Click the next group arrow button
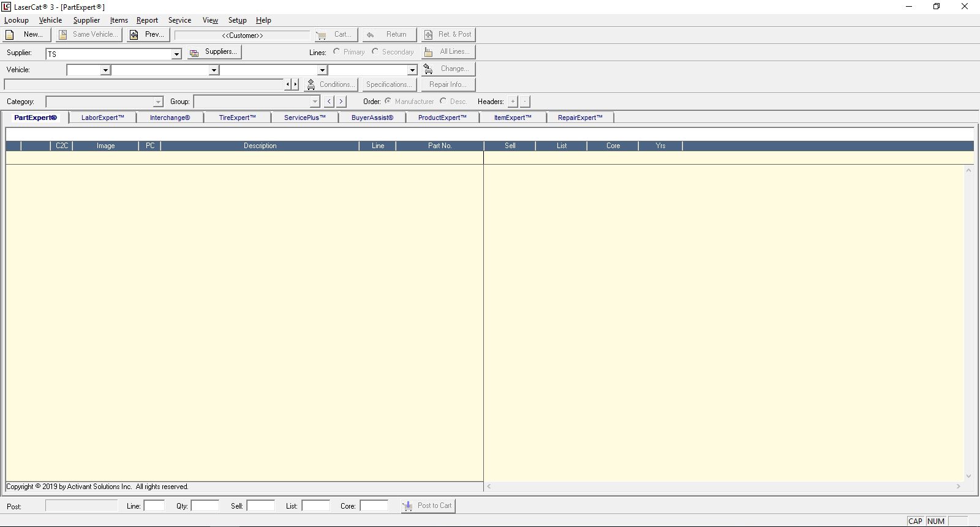This screenshot has height=527, width=980. [x=341, y=102]
